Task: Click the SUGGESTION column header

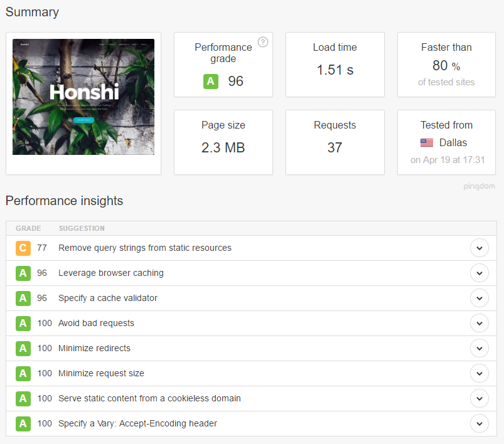Action: click(82, 228)
